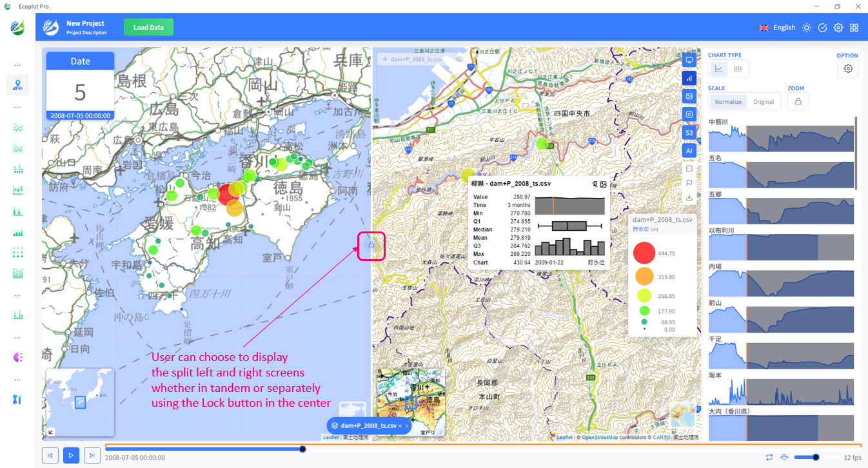Open the 以布利川 mini chart

(781, 247)
